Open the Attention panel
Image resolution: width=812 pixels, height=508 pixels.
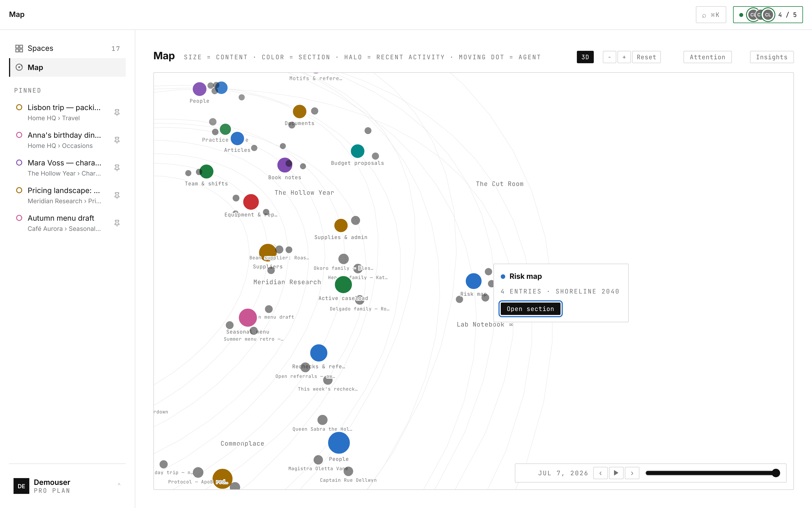pos(707,57)
